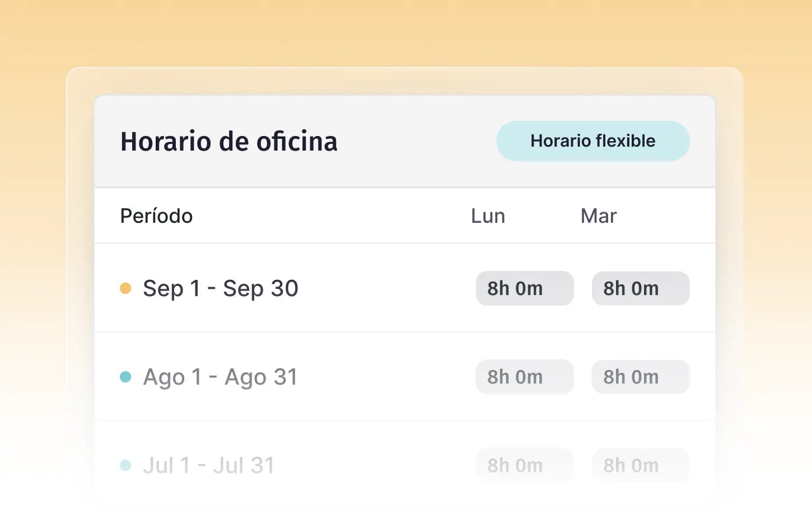The width and height of the screenshot is (812, 515).
Task: Select the Ago 1 - Ago 31 period label
Action: [220, 377]
